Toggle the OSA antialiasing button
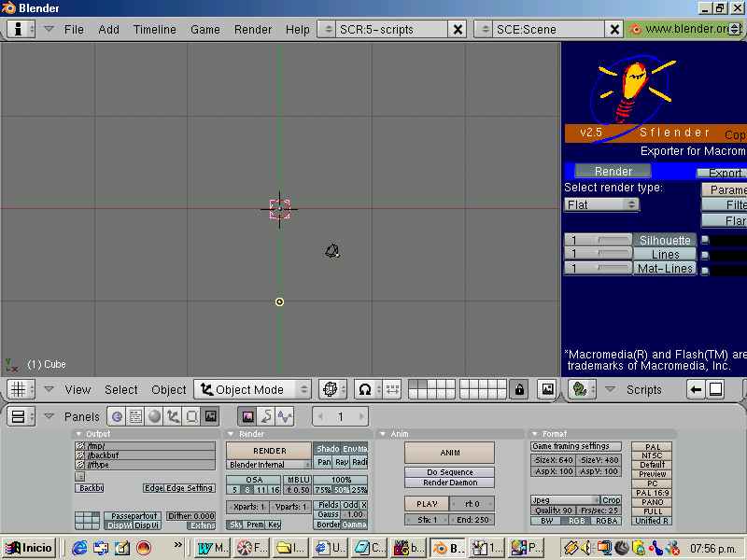 (254, 480)
